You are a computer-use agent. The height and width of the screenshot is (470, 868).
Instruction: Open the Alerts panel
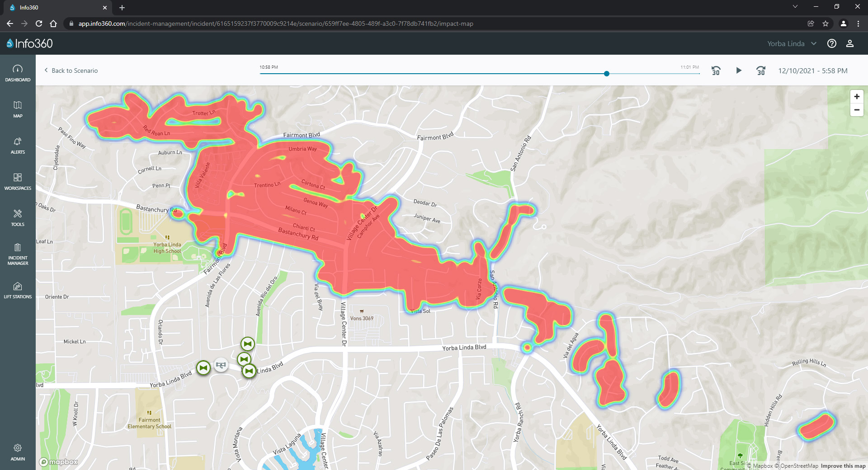tap(18, 146)
